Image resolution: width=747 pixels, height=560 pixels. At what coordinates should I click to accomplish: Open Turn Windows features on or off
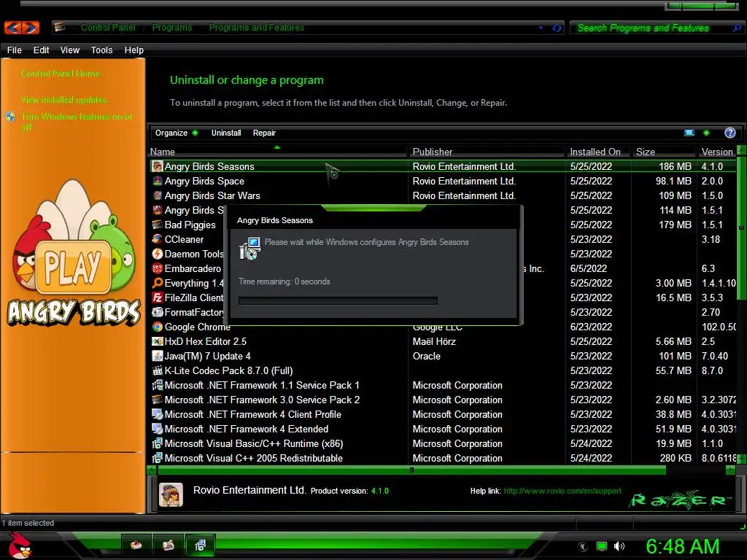click(77, 122)
